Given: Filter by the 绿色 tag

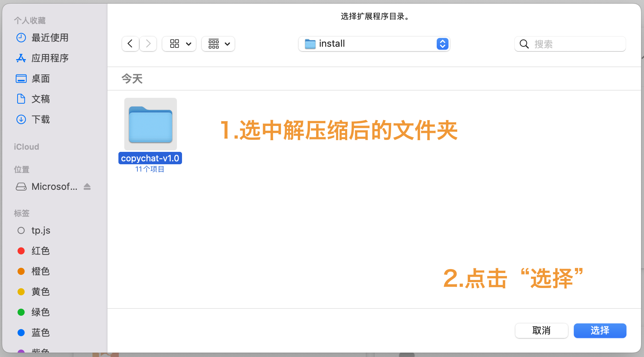Looking at the screenshot, I should click(41, 312).
